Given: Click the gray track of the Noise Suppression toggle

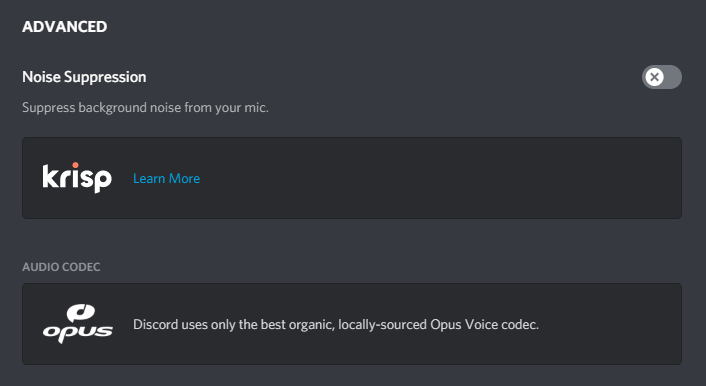Looking at the screenshot, I should coord(673,77).
